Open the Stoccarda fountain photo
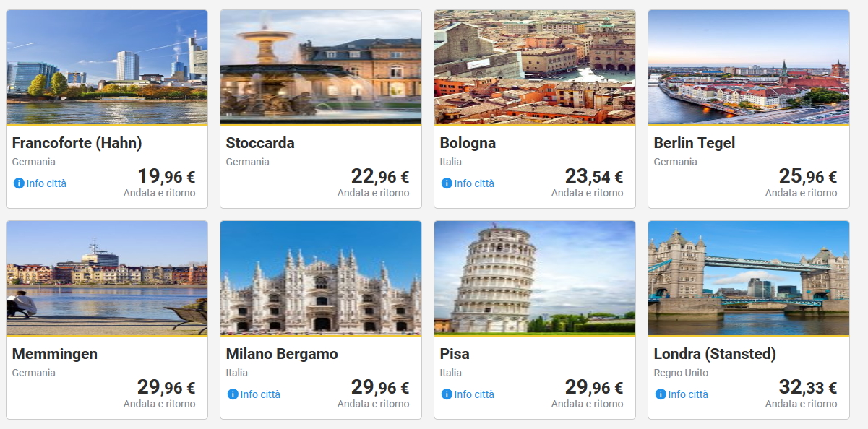Image resolution: width=868 pixels, height=429 pixels. [321, 67]
